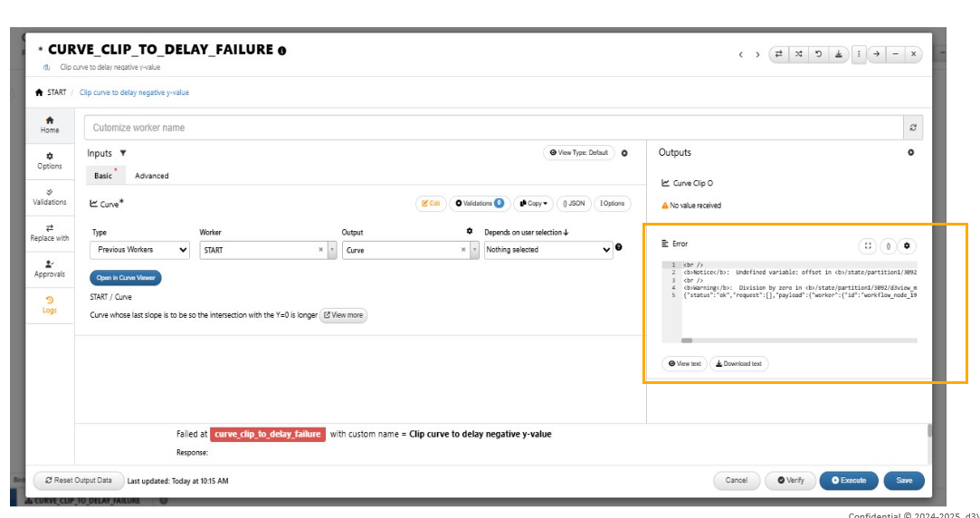Image resolution: width=980 pixels, height=518 pixels.
Task: Click the undo arrow in top toolbar
Action: pyautogui.click(x=817, y=54)
